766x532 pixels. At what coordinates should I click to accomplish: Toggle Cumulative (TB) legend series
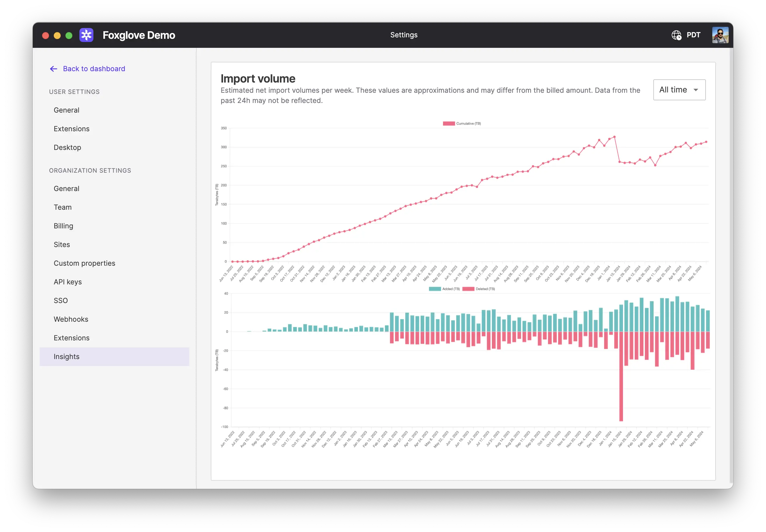pos(462,124)
